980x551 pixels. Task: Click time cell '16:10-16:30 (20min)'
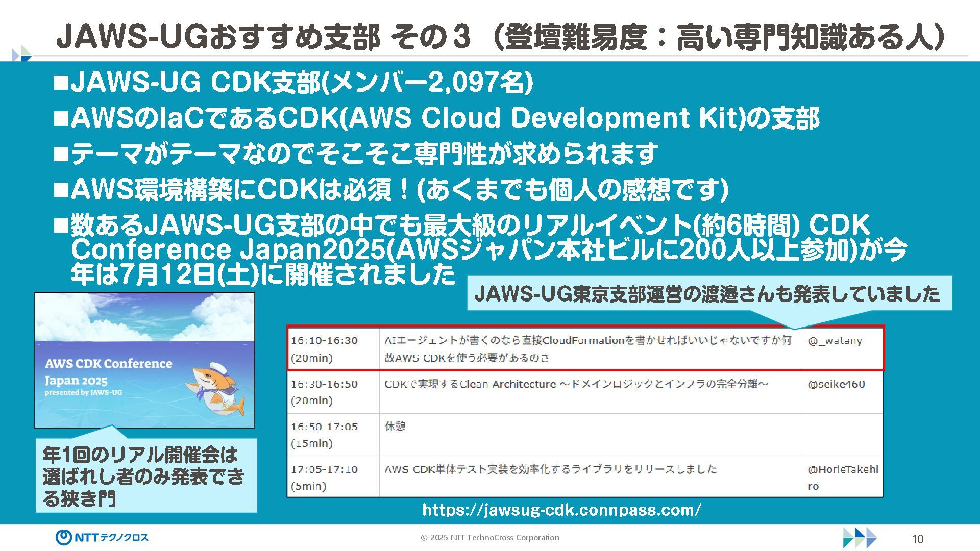pyautogui.click(x=334, y=349)
